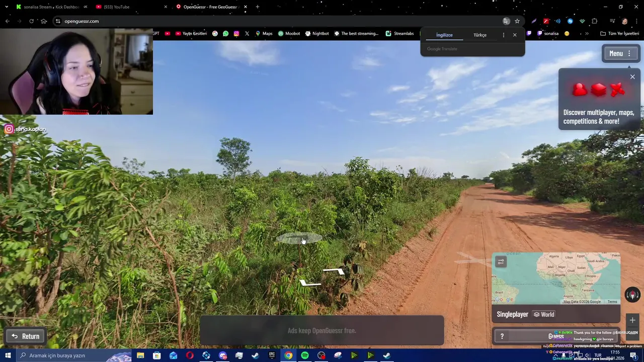Click the Shazam extension icon

(570, 21)
